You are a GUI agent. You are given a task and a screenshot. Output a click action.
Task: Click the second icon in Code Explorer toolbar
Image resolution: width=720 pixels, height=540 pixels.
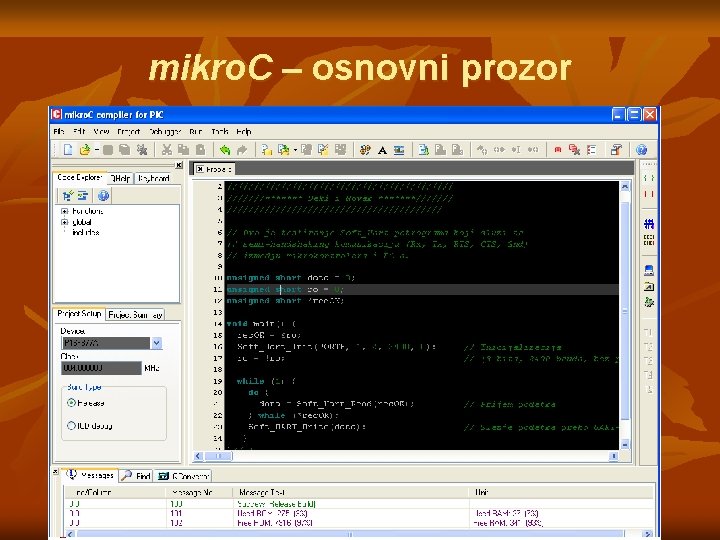coord(83,196)
